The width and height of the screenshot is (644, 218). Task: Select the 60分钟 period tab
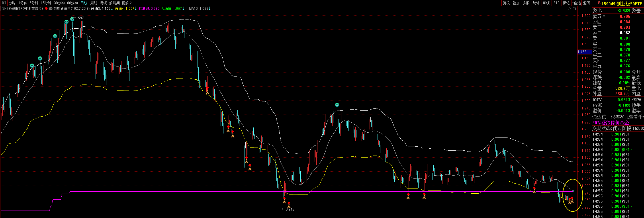[73, 3]
